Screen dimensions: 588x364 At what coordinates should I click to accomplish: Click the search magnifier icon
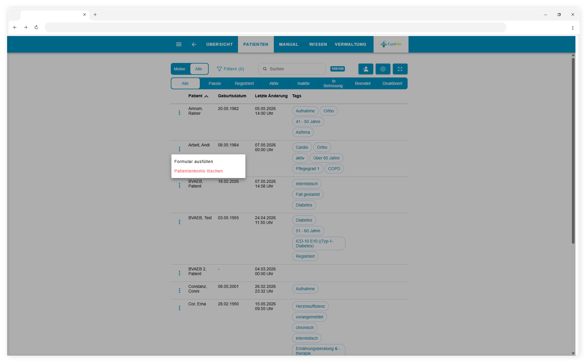pyautogui.click(x=265, y=69)
